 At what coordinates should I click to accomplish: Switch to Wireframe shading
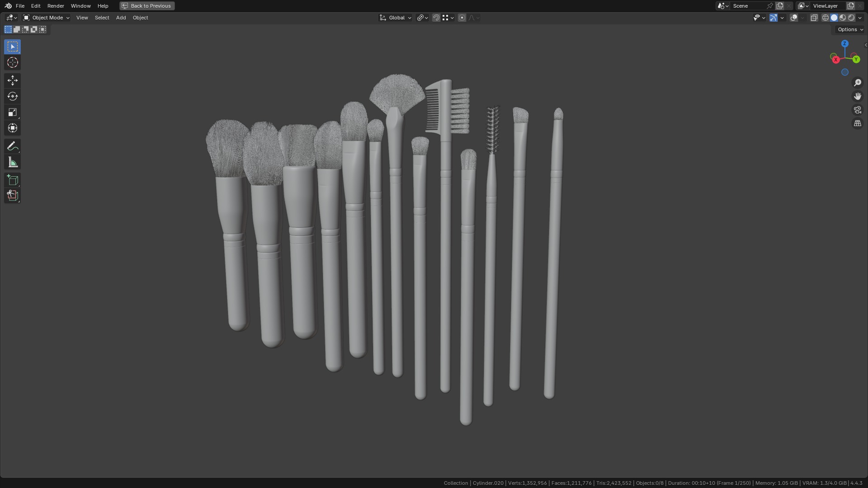(825, 18)
